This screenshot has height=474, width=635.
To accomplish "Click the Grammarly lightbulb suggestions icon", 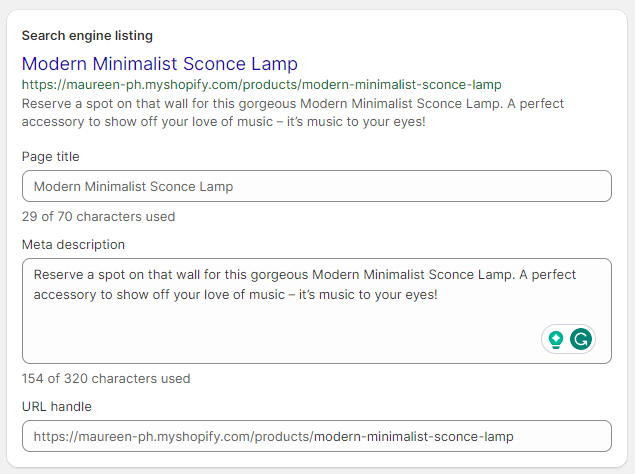I will (555, 339).
